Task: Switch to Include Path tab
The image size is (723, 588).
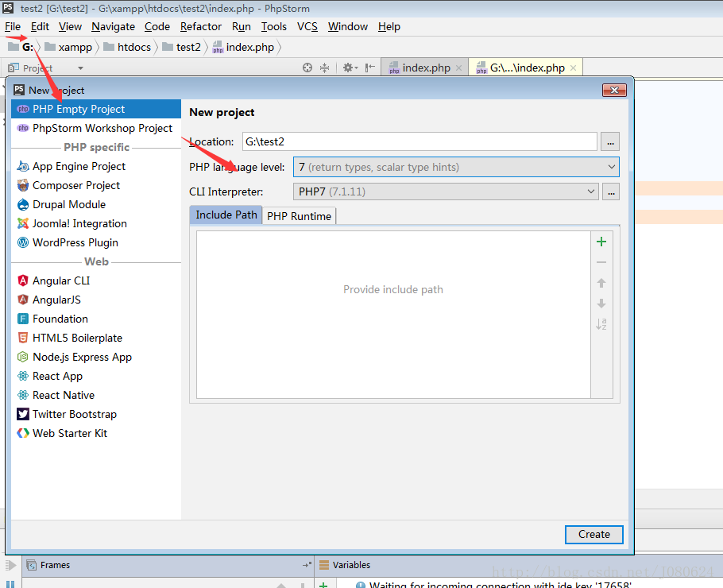Action: (226, 215)
